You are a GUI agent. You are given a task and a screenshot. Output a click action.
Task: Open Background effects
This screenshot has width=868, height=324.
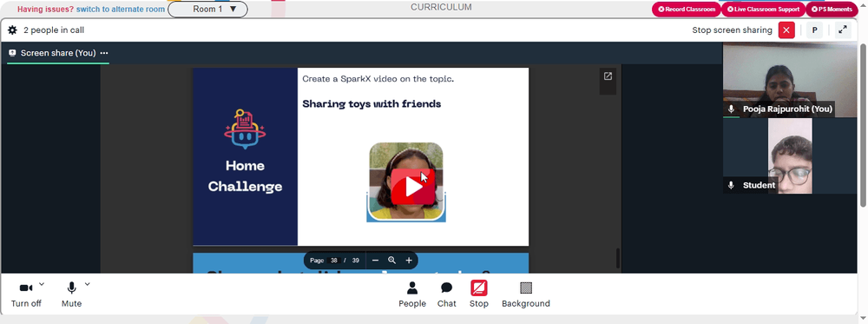click(x=526, y=294)
